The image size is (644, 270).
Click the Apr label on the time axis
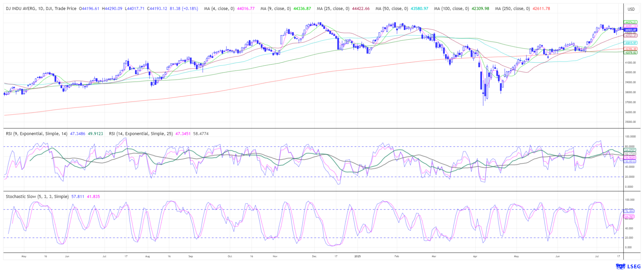[x=475, y=257]
